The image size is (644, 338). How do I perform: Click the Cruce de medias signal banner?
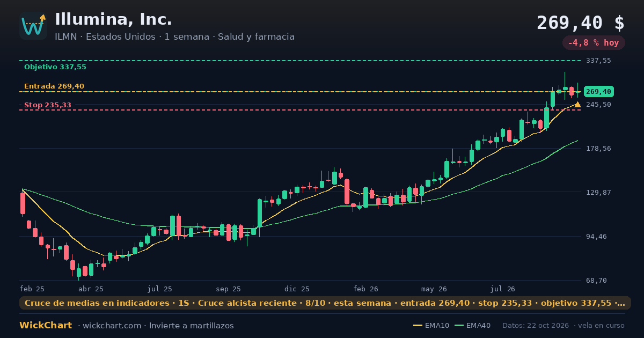pos(325,303)
